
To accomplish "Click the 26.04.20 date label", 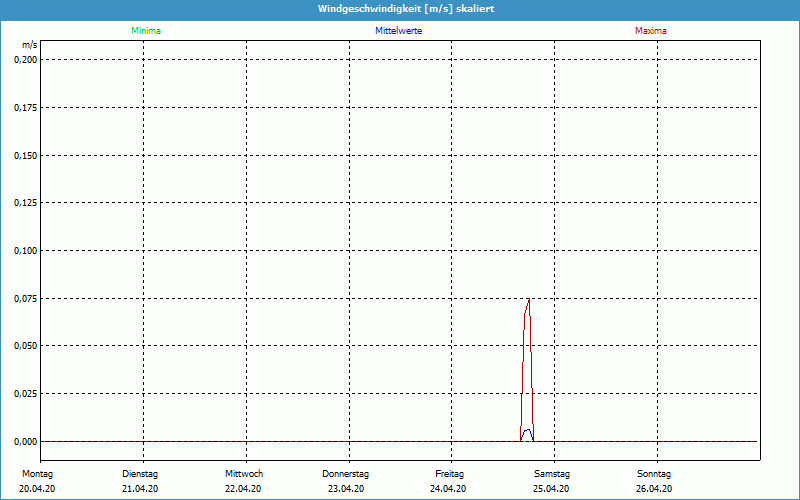I will (654, 489).
